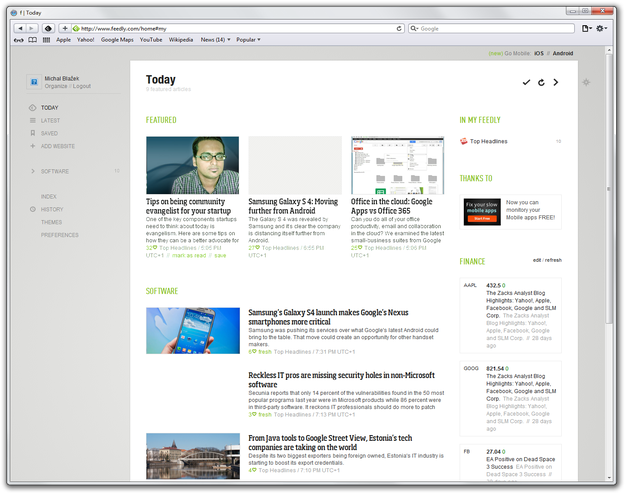Click the Today clock icon in sidebar

click(x=33, y=108)
